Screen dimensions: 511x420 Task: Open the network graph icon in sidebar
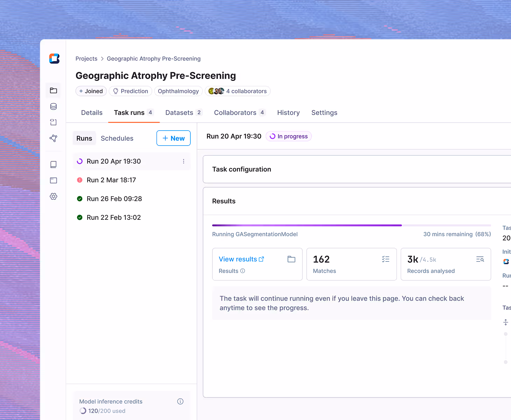coord(54,138)
